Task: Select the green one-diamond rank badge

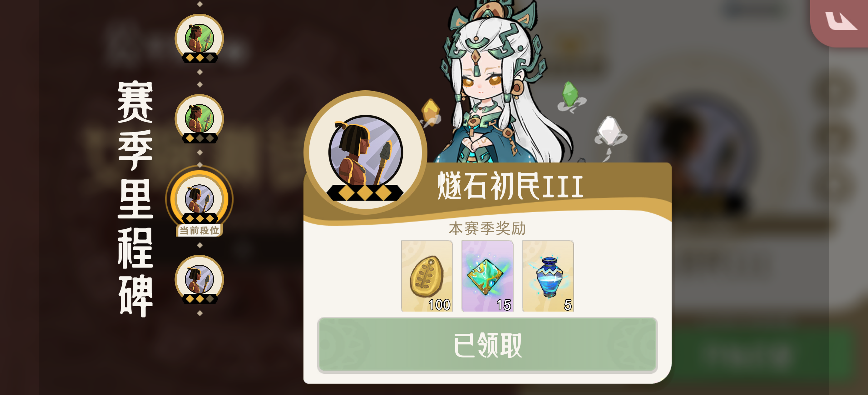Action: coord(200,119)
